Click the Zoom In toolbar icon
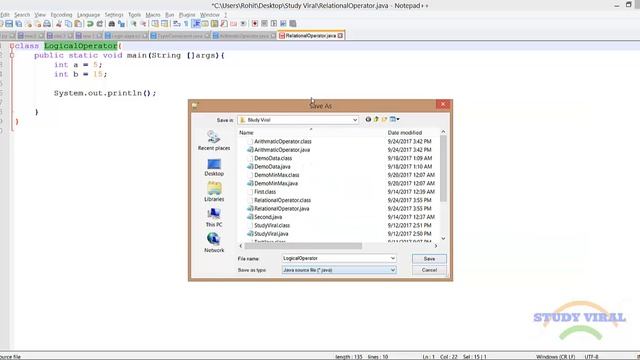640x360 pixels. click(x=133, y=24)
